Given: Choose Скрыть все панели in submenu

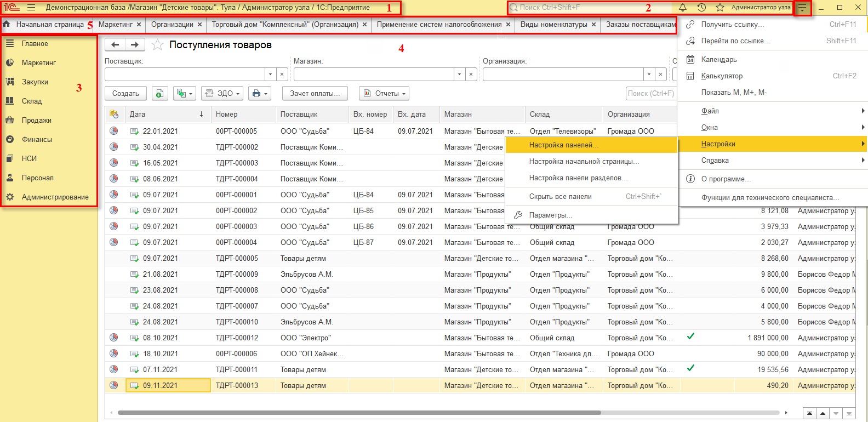Looking at the screenshot, I should 591,197.
